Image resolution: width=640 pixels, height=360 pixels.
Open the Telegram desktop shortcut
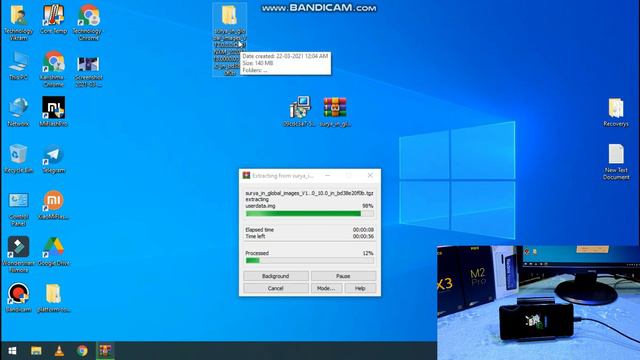[x=53, y=158]
